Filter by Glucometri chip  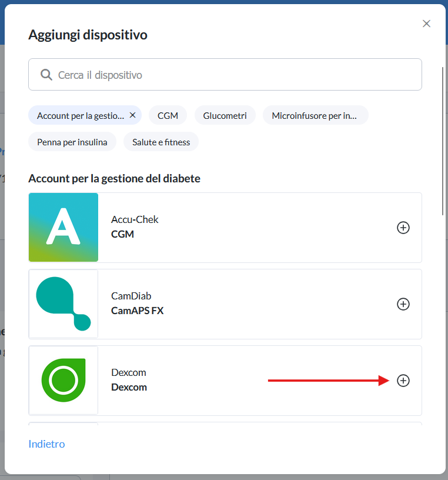pos(225,115)
